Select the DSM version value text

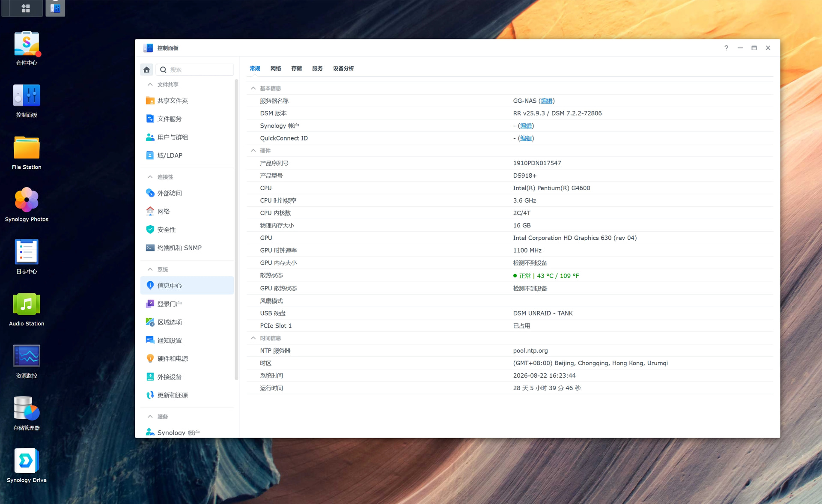tap(557, 113)
